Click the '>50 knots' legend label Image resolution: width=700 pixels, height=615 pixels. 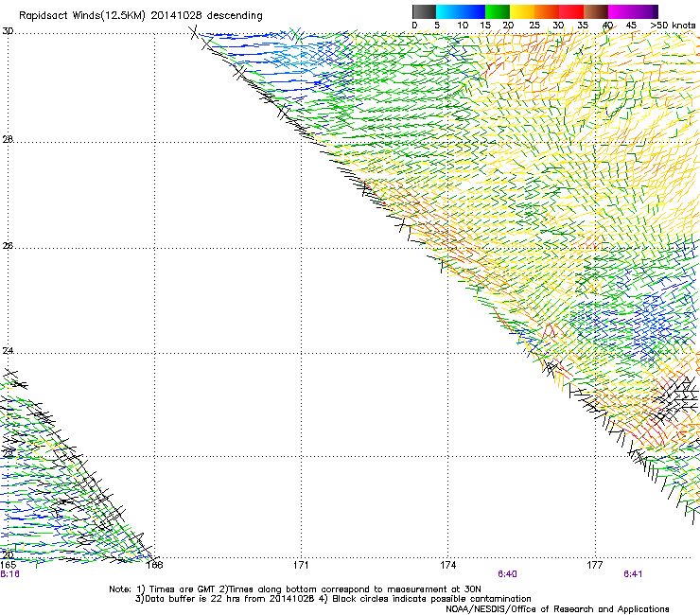(673, 26)
